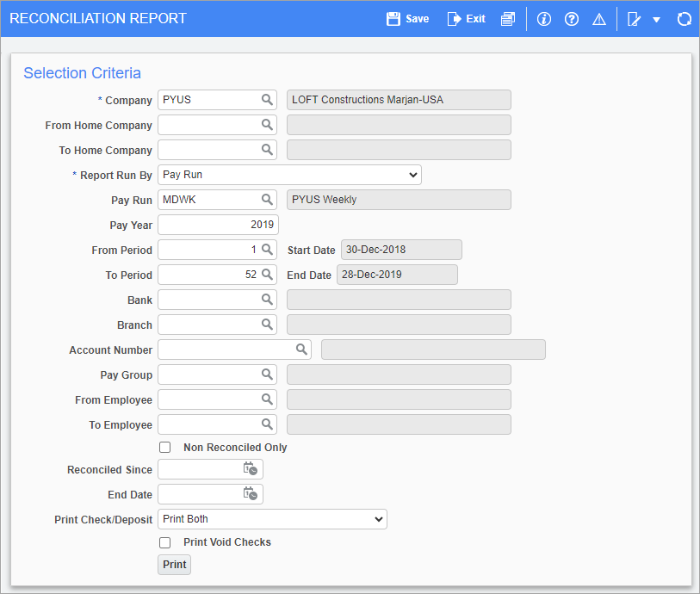Open Print Check/Deposit dropdown
700x594 pixels.
[272, 519]
